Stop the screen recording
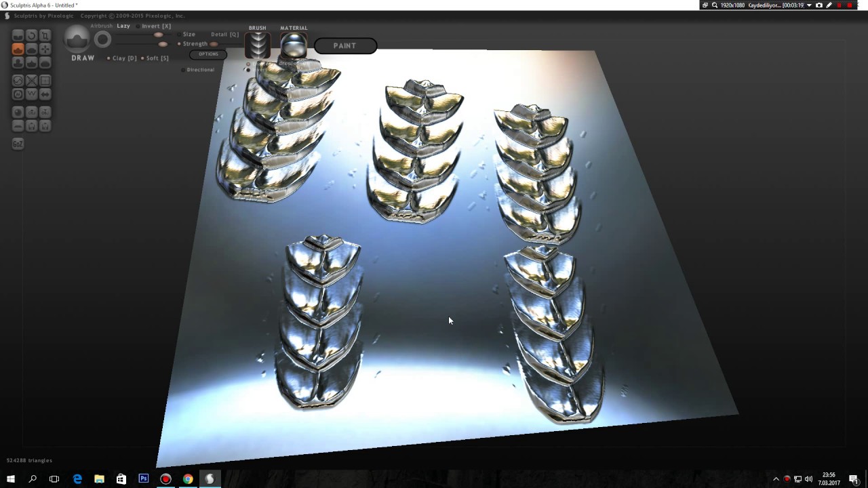 pyautogui.click(x=850, y=5)
